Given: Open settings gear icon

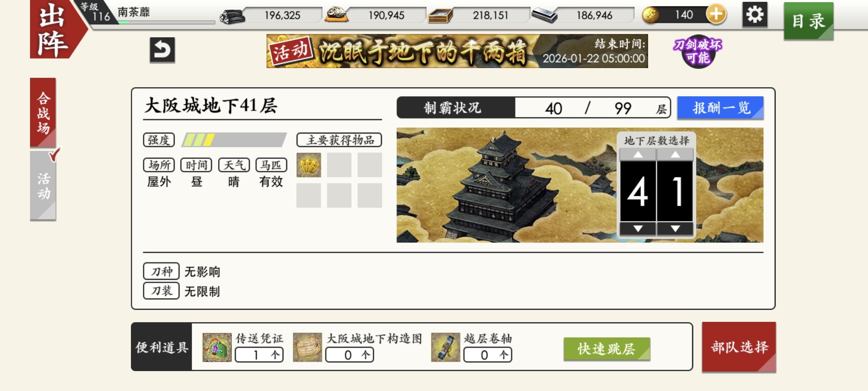Looking at the screenshot, I should coord(755,14).
